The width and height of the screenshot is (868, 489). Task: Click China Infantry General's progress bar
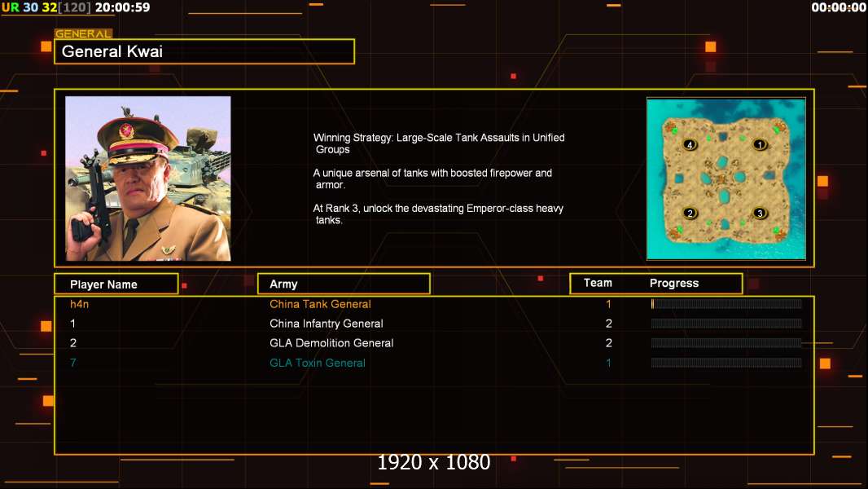pyautogui.click(x=726, y=324)
